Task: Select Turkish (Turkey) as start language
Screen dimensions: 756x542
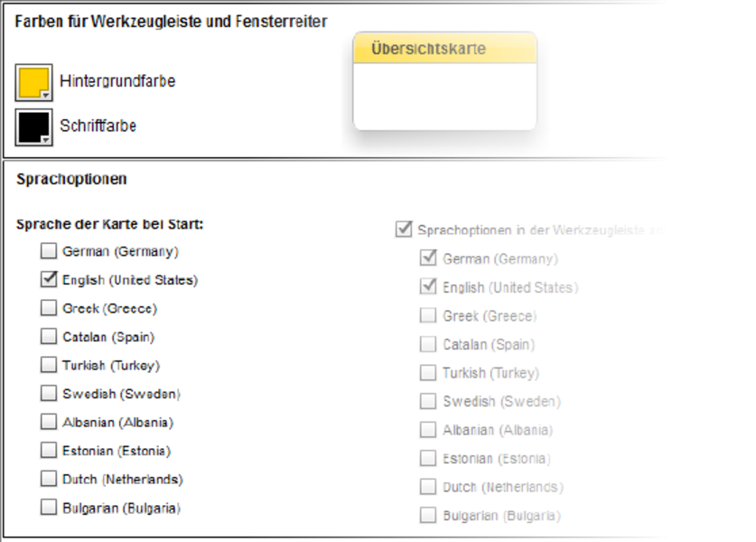Action: pos(49,365)
